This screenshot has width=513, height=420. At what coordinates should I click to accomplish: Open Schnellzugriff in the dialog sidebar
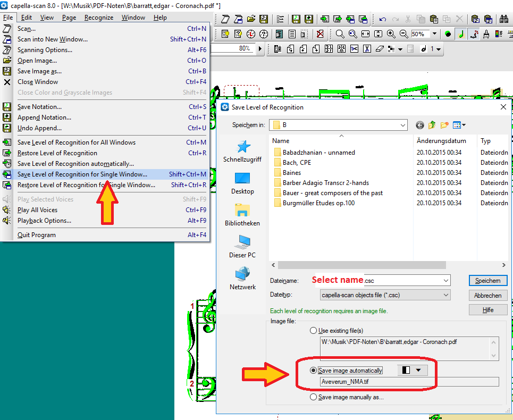coord(242,151)
